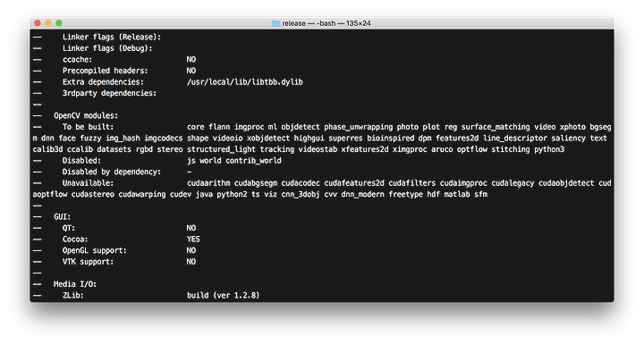
Task: Click the 'freetype' unavailable module
Action: click(405, 194)
